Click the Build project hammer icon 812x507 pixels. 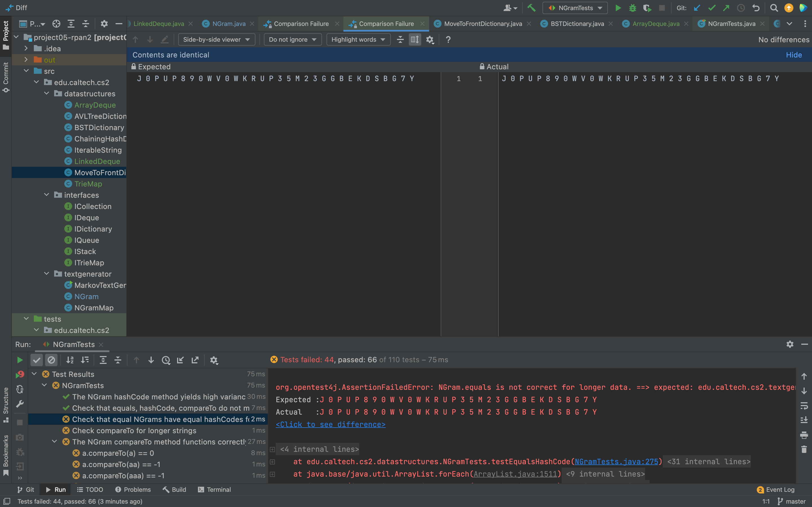(x=531, y=8)
